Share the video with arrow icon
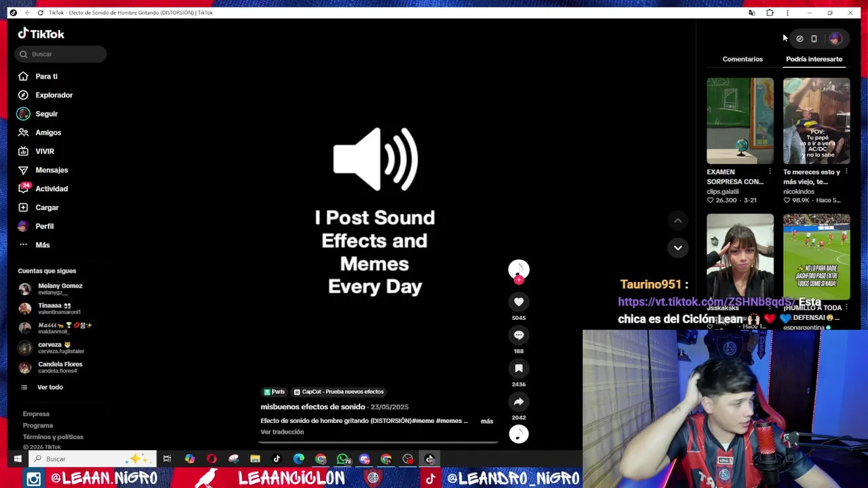Screen dimensions: 868x488 [519, 401]
